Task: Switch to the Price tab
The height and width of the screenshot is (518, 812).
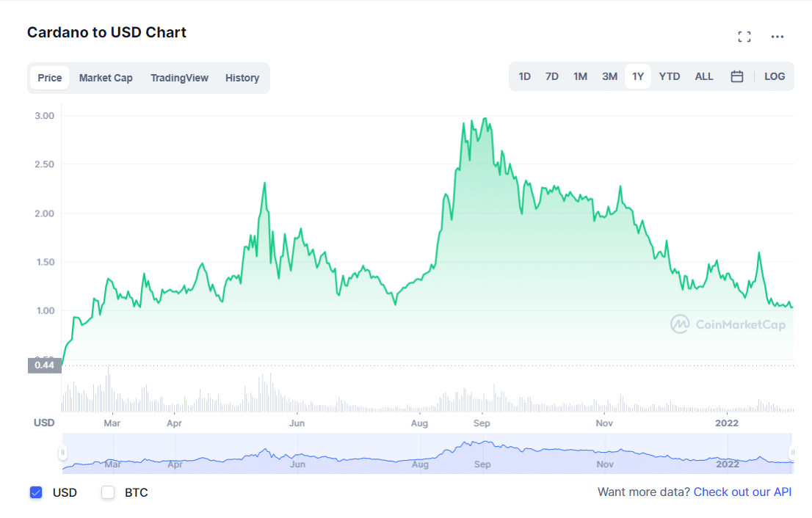Action: point(50,78)
